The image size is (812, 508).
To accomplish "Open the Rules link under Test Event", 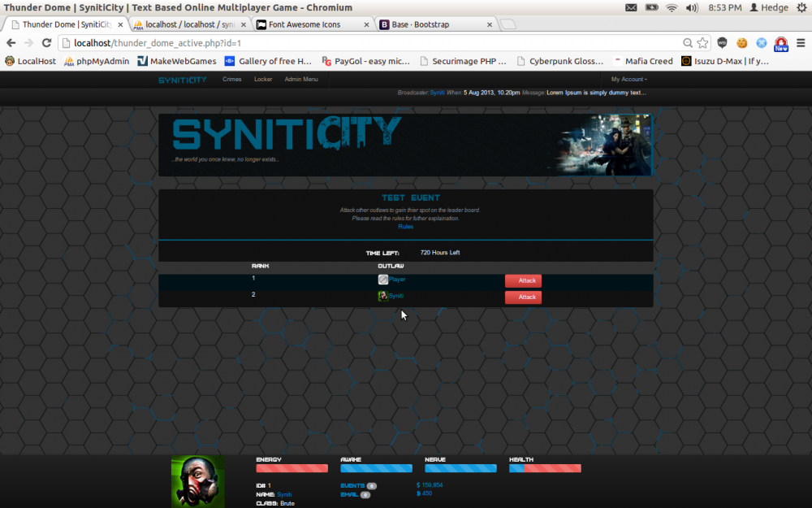I will (405, 227).
